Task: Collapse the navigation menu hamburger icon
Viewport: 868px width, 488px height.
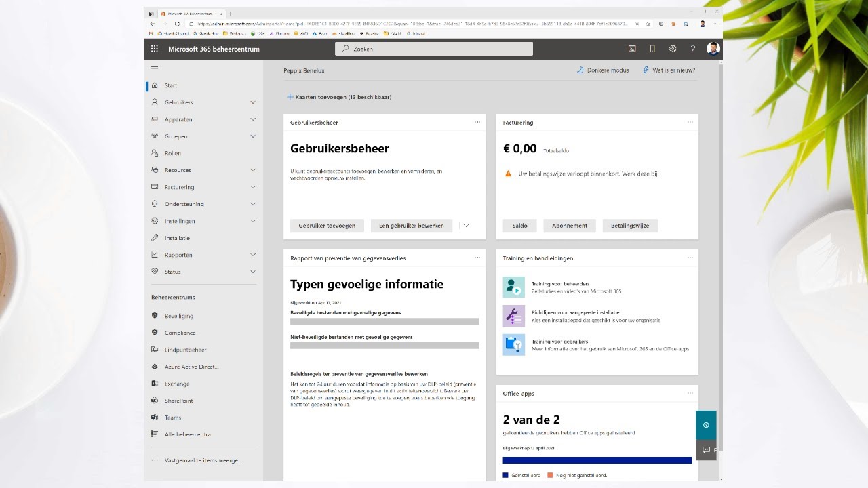Action: pyautogui.click(x=155, y=68)
